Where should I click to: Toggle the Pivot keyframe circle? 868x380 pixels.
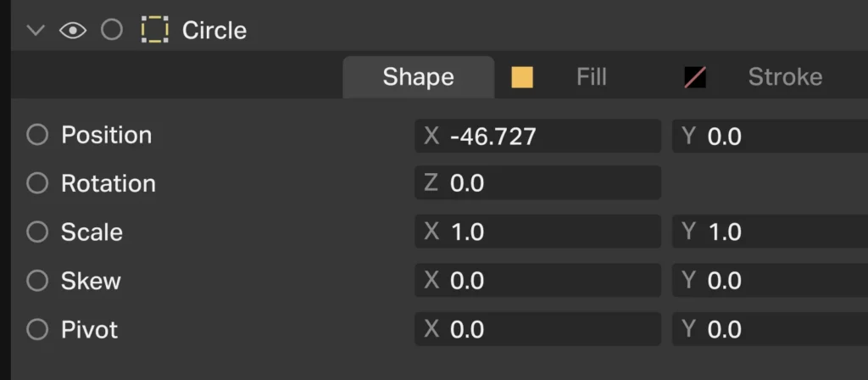[x=37, y=329]
